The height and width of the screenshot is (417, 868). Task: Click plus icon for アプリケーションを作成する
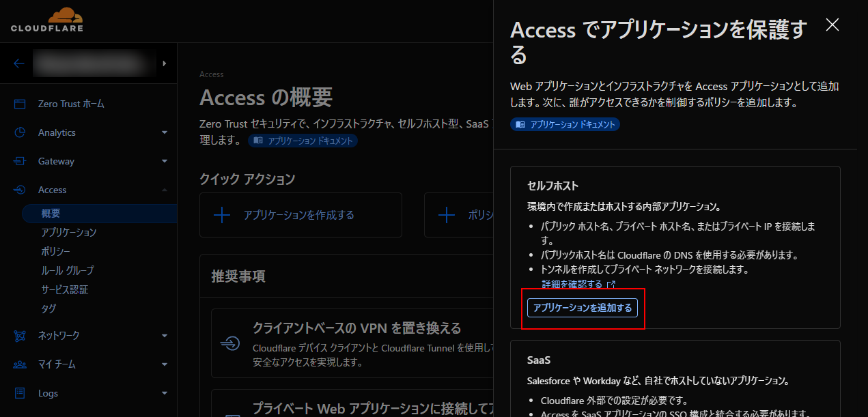click(x=222, y=215)
